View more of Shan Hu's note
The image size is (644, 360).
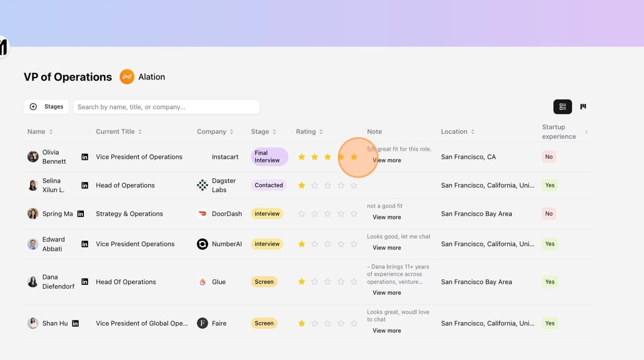click(x=387, y=331)
